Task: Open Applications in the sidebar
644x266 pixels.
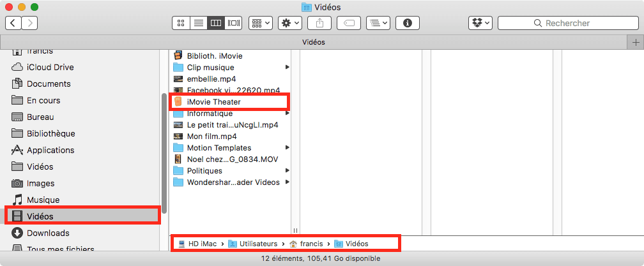Action: coord(43,150)
